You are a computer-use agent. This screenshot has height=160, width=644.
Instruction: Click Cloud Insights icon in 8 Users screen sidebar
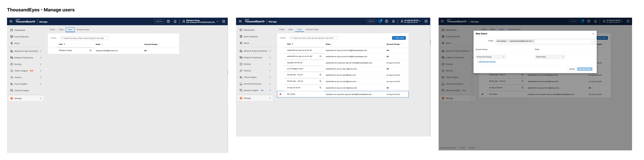[x=241, y=77]
